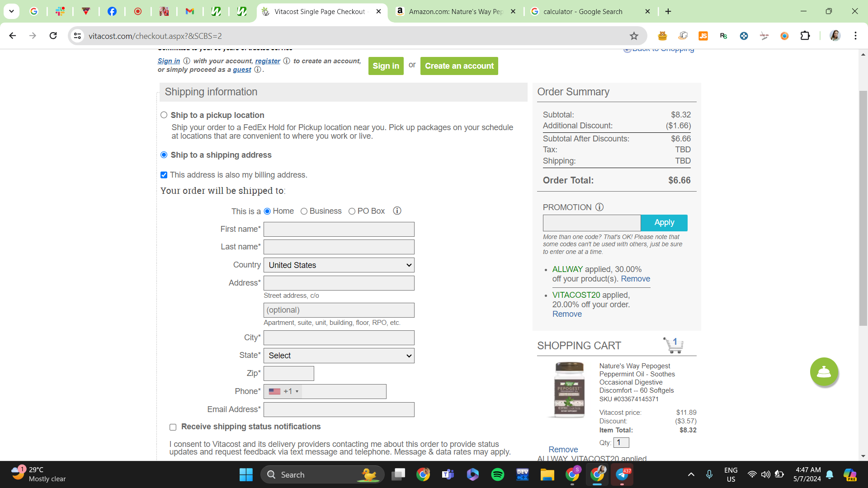Select Ship to a pickup location

pyautogui.click(x=164, y=115)
